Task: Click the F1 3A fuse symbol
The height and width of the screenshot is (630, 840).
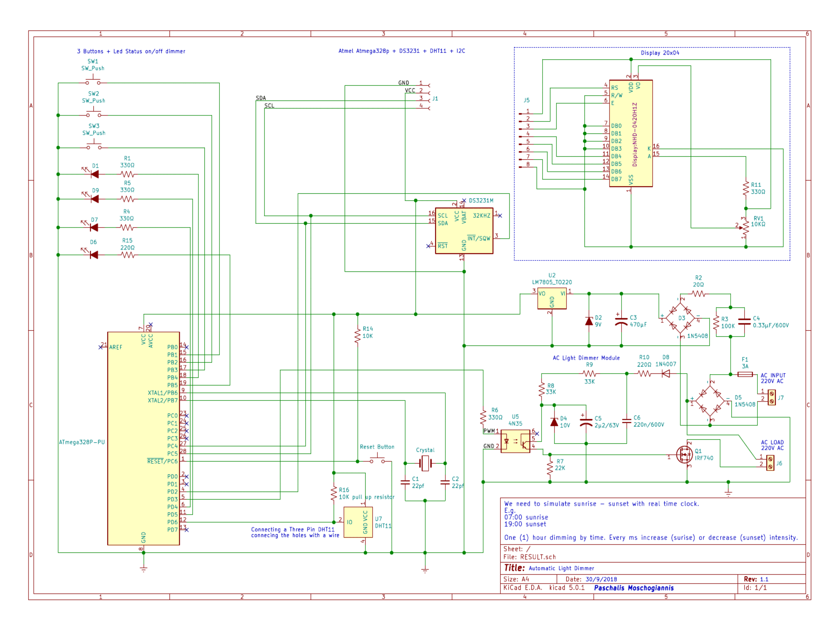Action: pyautogui.click(x=745, y=374)
